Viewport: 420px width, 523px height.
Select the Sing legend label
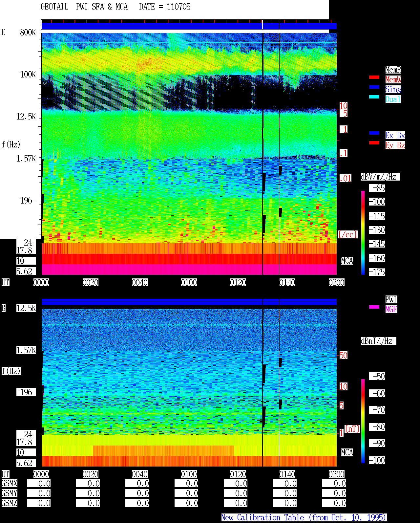393,89
